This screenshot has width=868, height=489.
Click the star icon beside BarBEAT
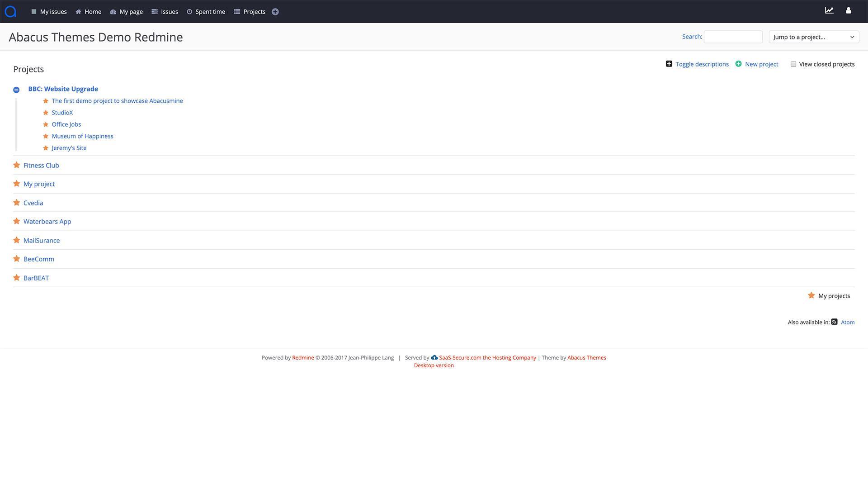17,278
